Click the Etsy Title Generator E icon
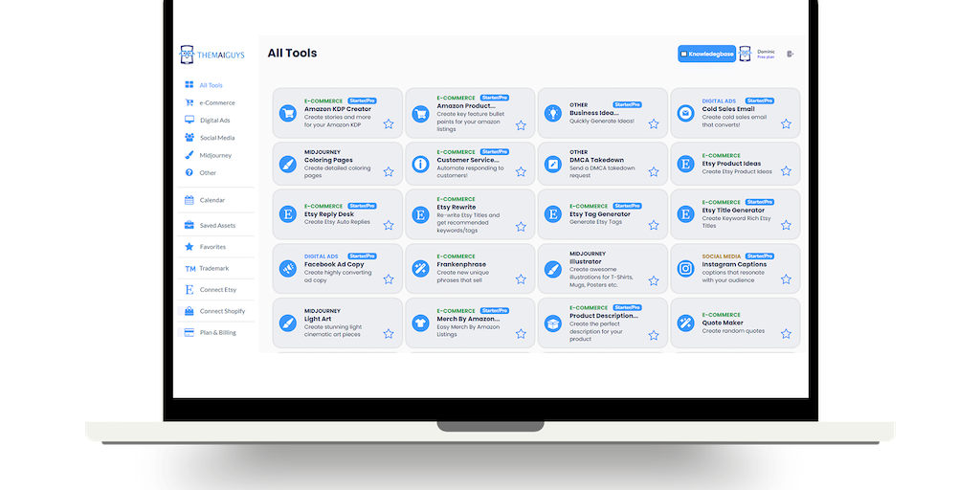980x490 pixels. point(685,215)
